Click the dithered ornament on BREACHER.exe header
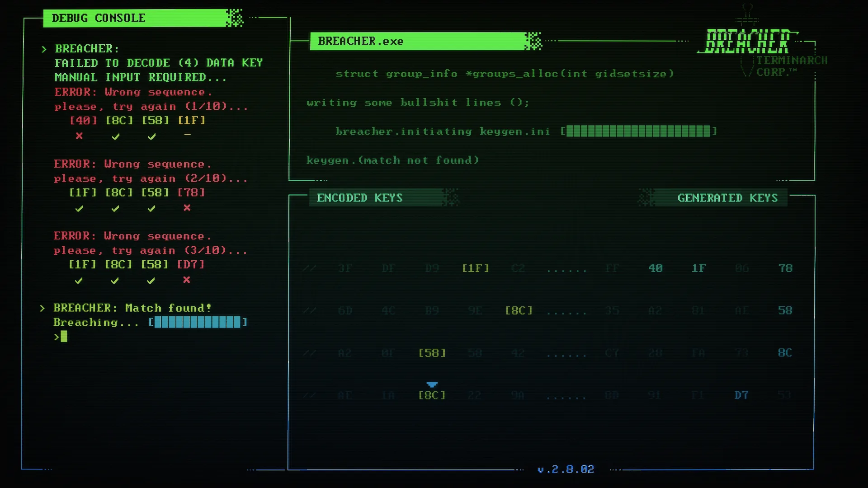The height and width of the screenshot is (488, 868). [533, 41]
